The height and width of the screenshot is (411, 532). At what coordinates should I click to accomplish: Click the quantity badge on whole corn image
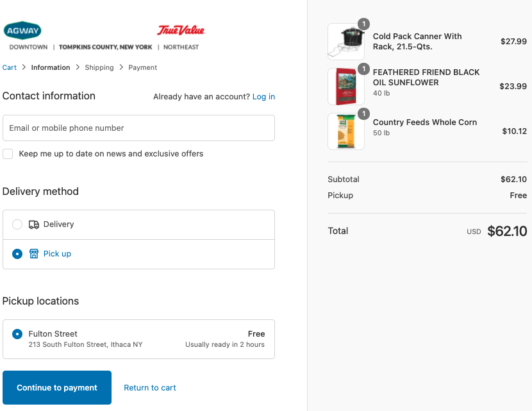pos(363,114)
